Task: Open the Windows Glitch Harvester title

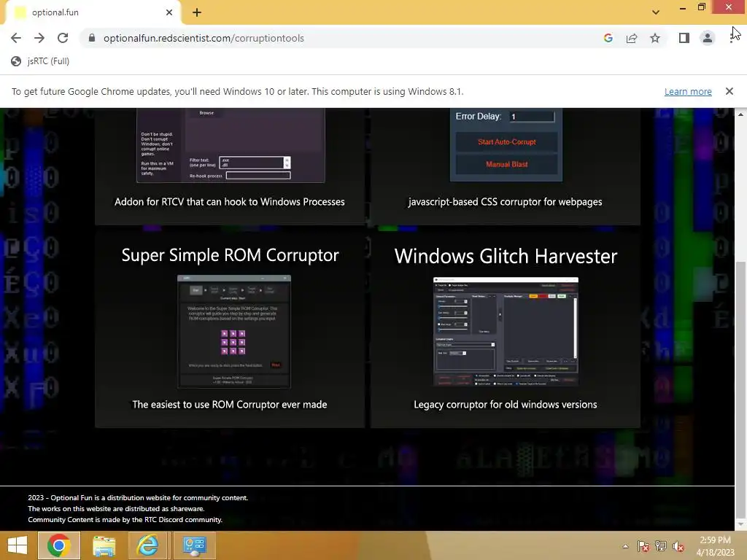Action: point(506,256)
